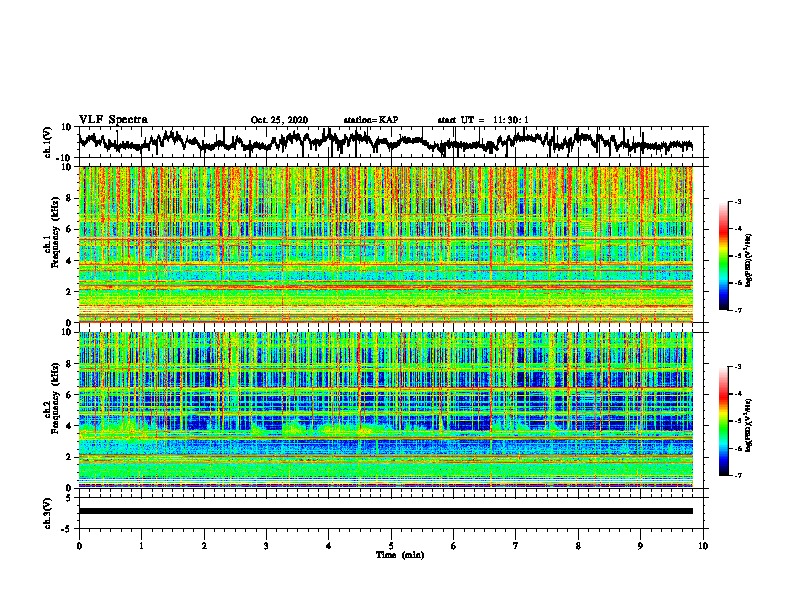Click the "-7" label on ch.2 color scale
The width and height of the screenshot is (792, 612).
click(x=737, y=475)
